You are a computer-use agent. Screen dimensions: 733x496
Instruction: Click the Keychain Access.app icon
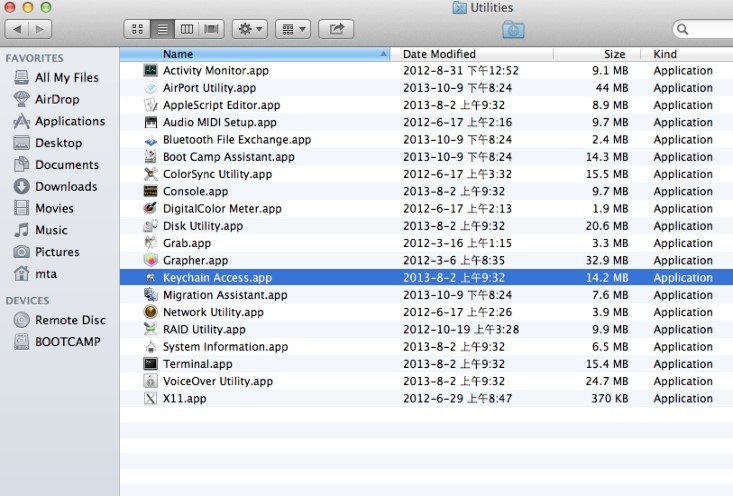pos(151,278)
